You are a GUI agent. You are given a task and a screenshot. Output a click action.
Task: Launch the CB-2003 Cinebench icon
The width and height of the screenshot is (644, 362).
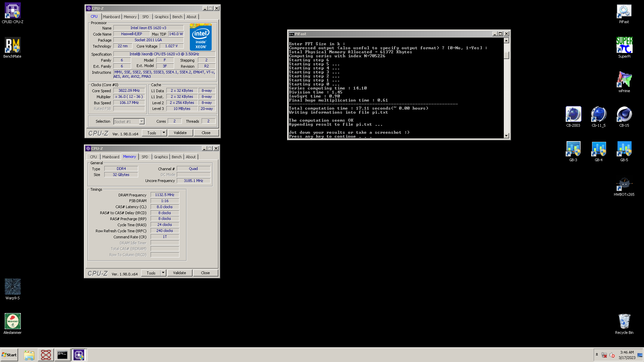573,117
